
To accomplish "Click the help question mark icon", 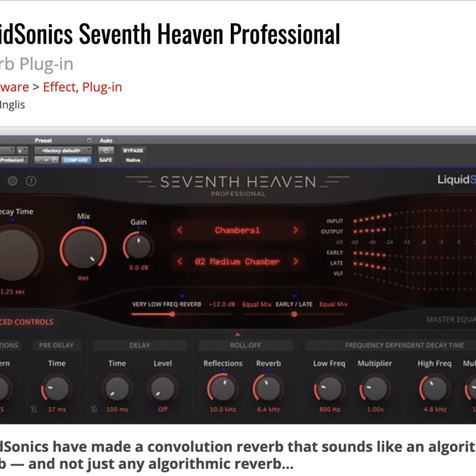I will pyautogui.click(x=31, y=181).
